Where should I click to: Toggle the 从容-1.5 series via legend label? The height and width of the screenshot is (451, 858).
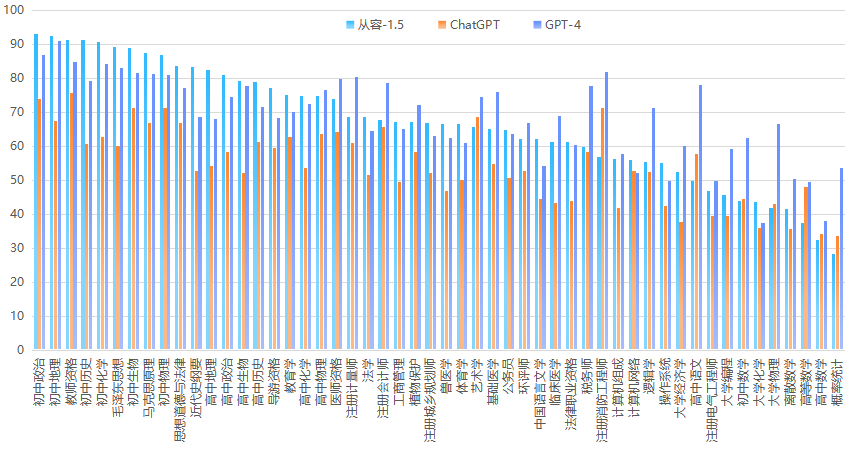pyautogui.click(x=377, y=24)
